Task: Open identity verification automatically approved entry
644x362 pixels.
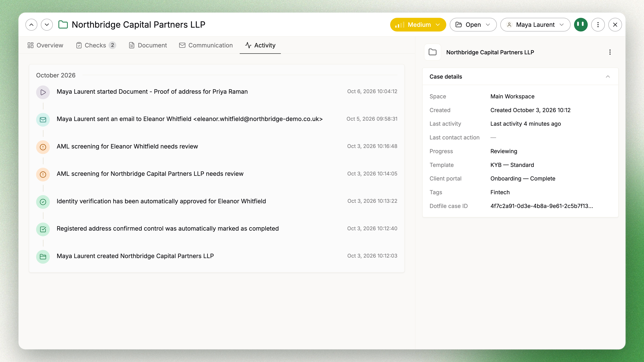Action: (x=161, y=201)
